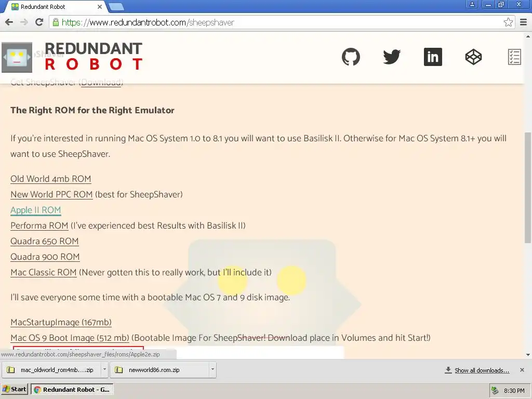Expand the mac_oldworld_rom4mb zip download options
This screenshot has height=399, width=532.
click(104, 369)
